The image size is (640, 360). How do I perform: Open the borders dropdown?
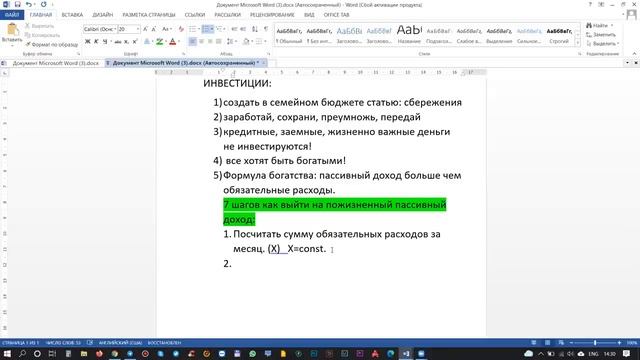[265, 42]
